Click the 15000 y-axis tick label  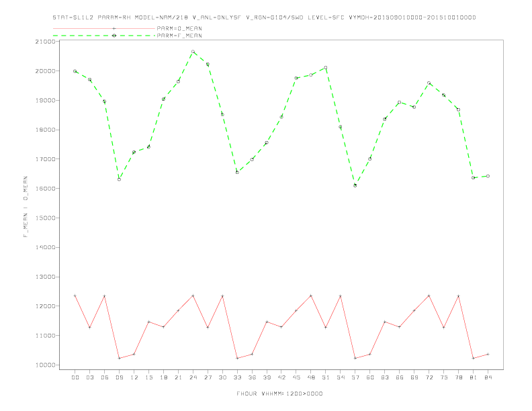coord(45,218)
